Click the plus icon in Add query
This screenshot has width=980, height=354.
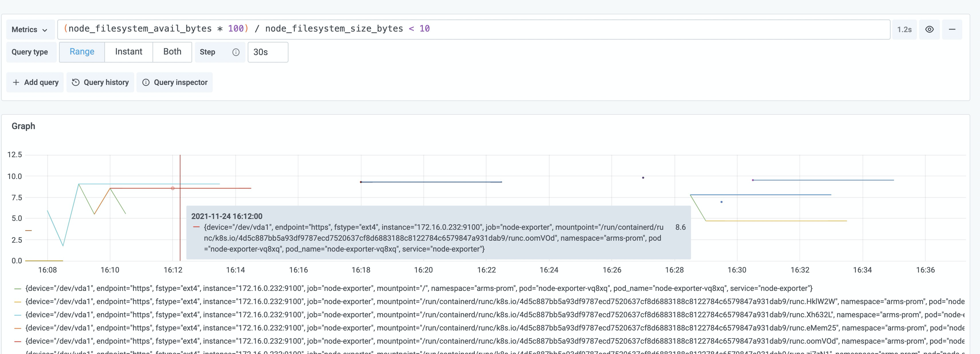click(x=16, y=82)
